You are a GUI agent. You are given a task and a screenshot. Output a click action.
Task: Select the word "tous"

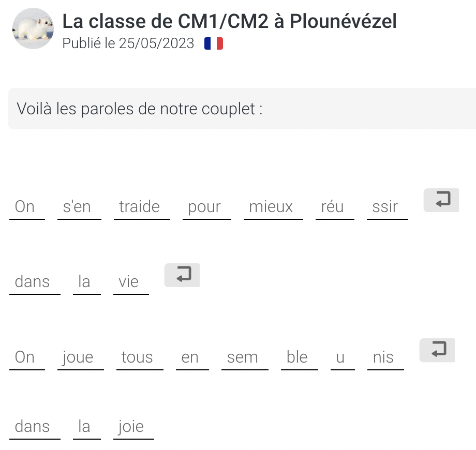pos(137,357)
